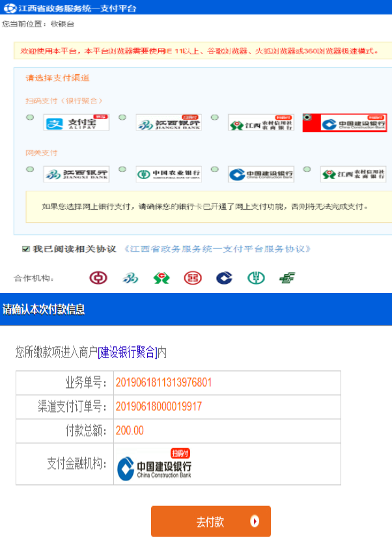
Task: Click the 去付款 pay button
Action: tap(210, 522)
